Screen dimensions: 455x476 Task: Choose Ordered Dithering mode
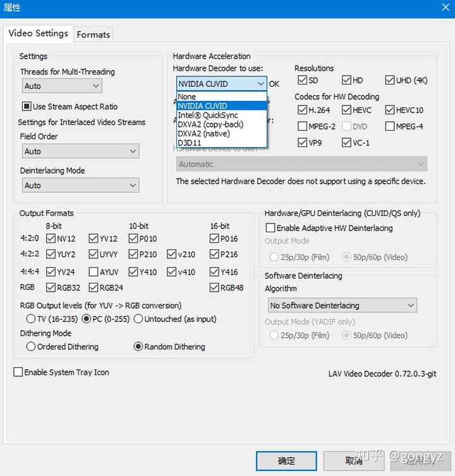30,347
